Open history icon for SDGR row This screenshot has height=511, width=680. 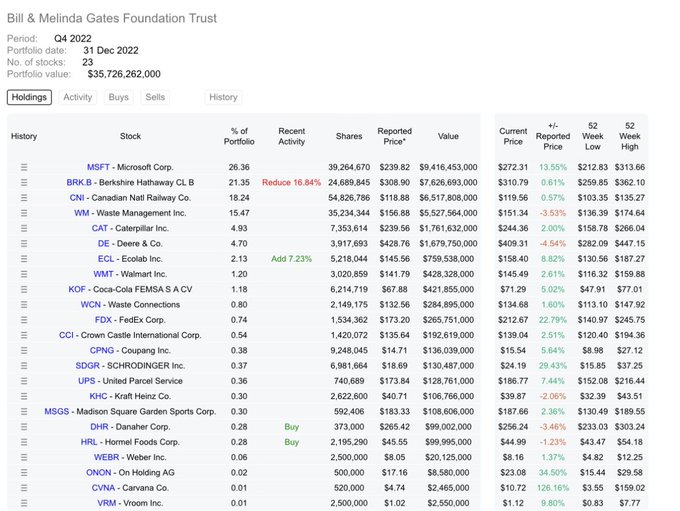[x=24, y=366]
